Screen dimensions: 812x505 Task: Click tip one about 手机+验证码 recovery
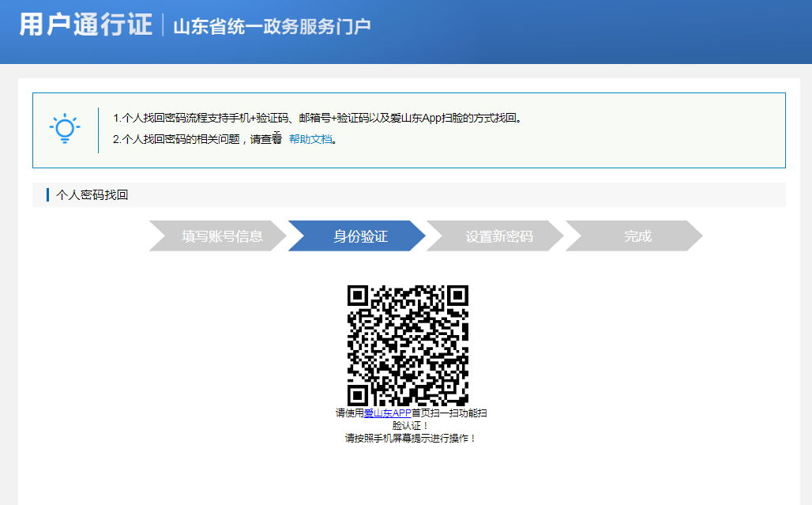point(318,119)
